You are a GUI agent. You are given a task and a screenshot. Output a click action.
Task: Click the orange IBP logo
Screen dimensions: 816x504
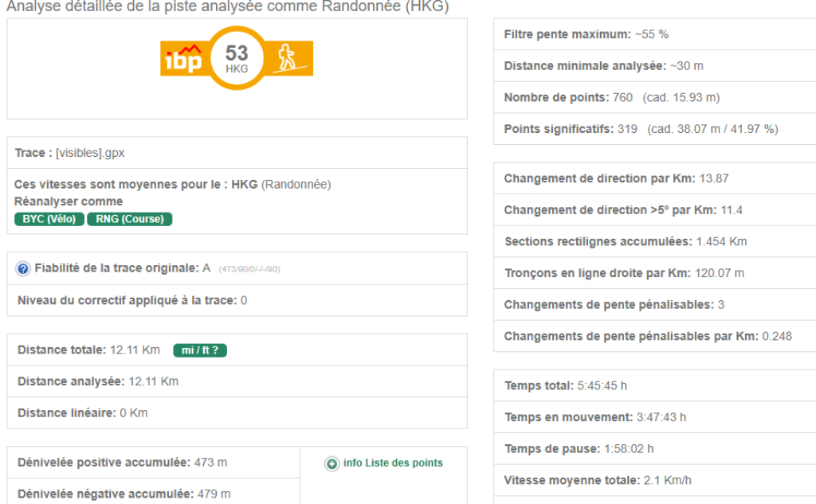click(x=182, y=59)
